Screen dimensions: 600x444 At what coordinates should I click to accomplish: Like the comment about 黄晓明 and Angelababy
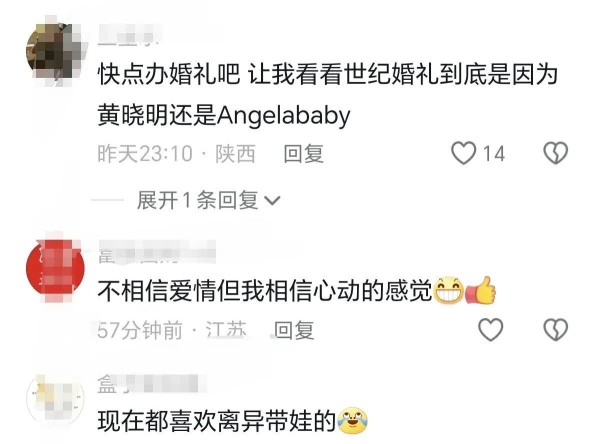(x=463, y=153)
